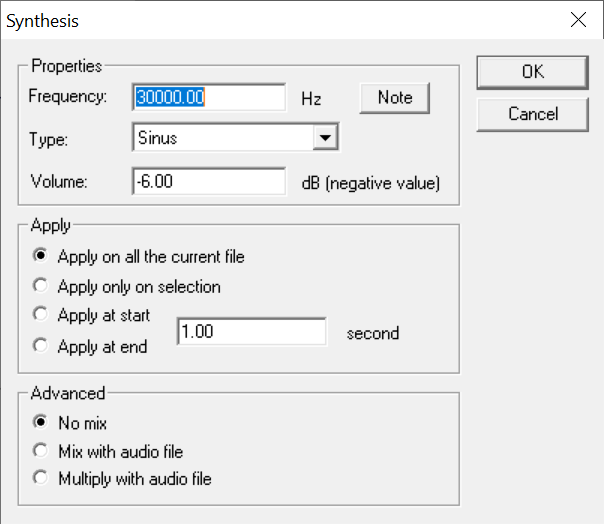The height and width of the screenshot is (524, 604).
Task: Select the Apply at start option
Action: pos(40,315)
